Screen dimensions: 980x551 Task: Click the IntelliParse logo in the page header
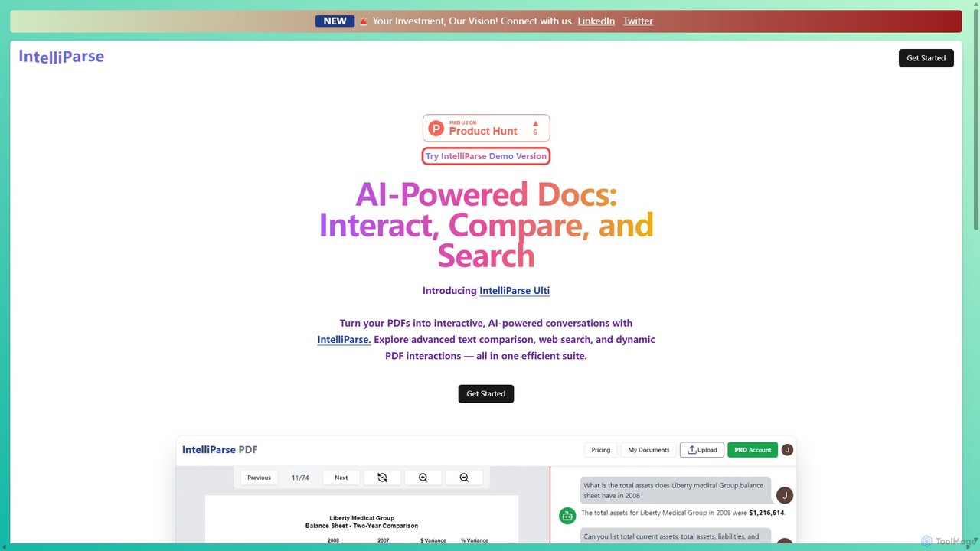[x=61, y=57]
